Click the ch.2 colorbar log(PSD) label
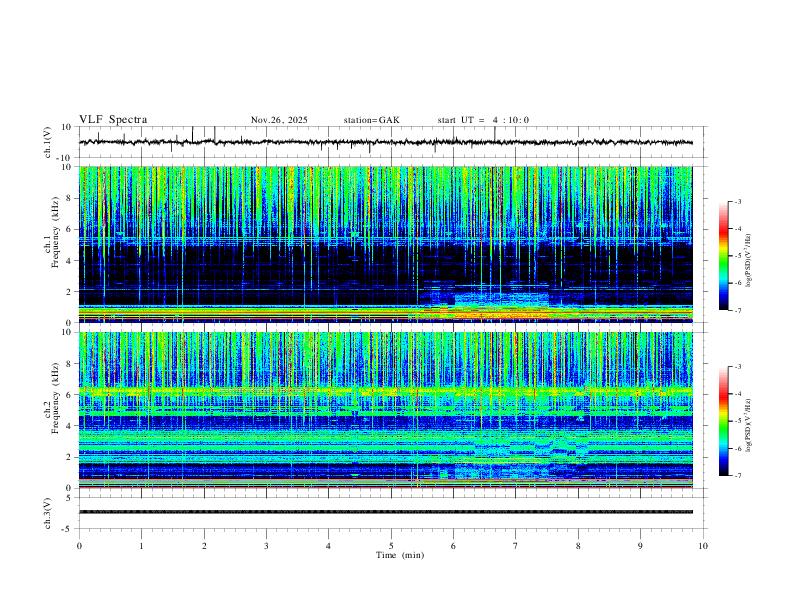 (748, 425)
